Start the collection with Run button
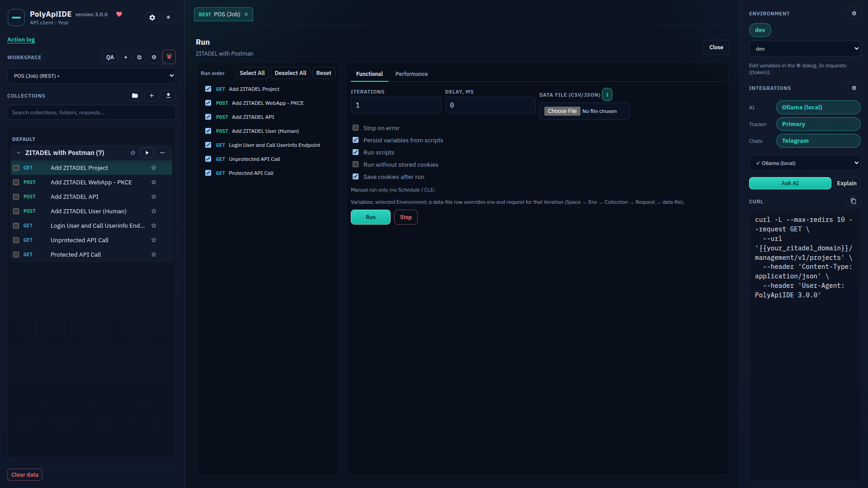Viewport: 868px width, 488px height. pyautogui.click(x=370, y=217)
